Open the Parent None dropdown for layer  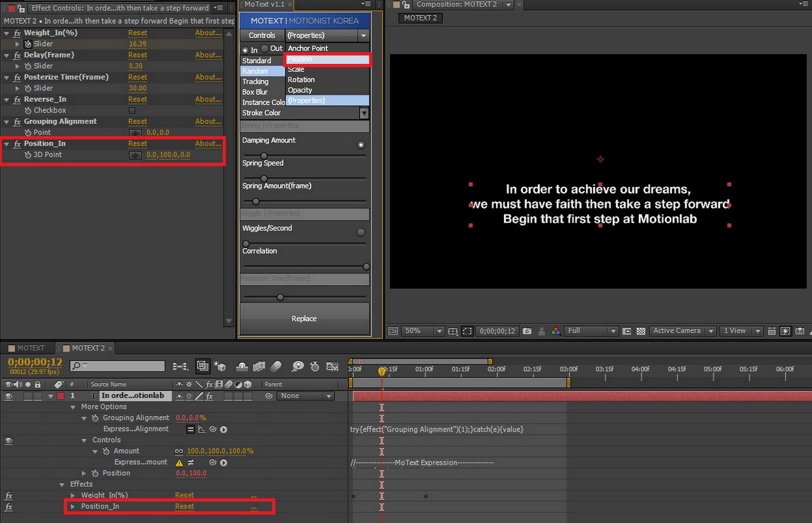[306, 396]
